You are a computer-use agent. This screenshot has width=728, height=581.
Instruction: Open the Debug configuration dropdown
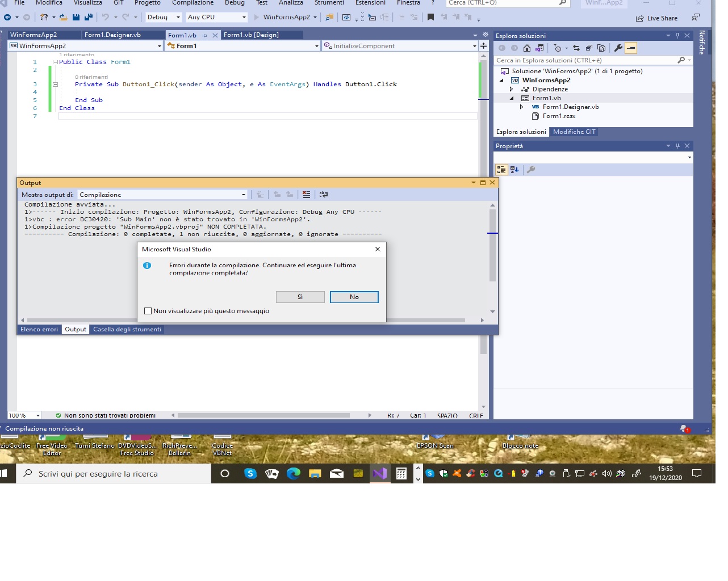(164, 17)
